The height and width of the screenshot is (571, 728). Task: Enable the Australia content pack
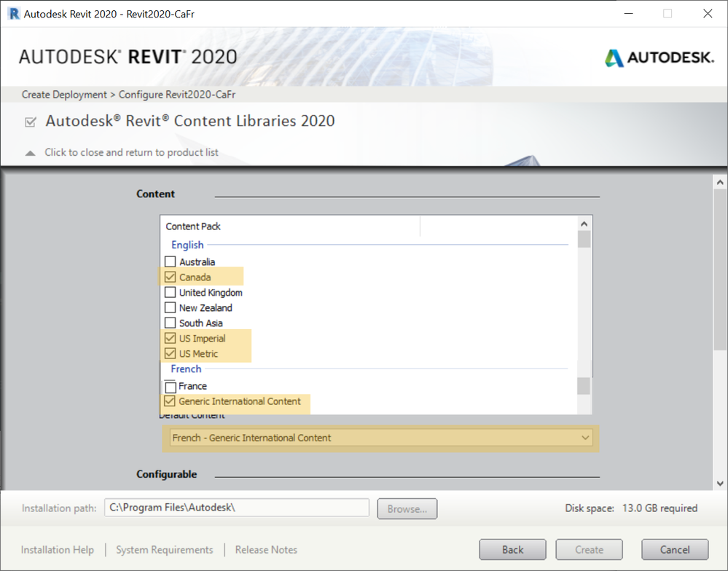coord(171,261)
